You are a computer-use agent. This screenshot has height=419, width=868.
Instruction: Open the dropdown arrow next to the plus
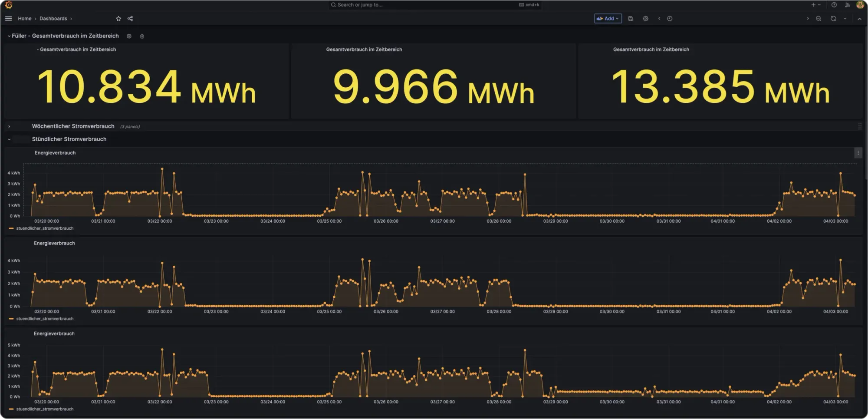(819, 5)
